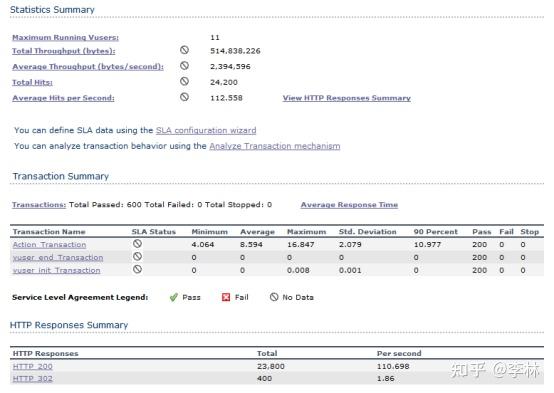Open the vuser_end_Transaction link
This screenshot has width=554, height=393.
[x=58, y=258]
